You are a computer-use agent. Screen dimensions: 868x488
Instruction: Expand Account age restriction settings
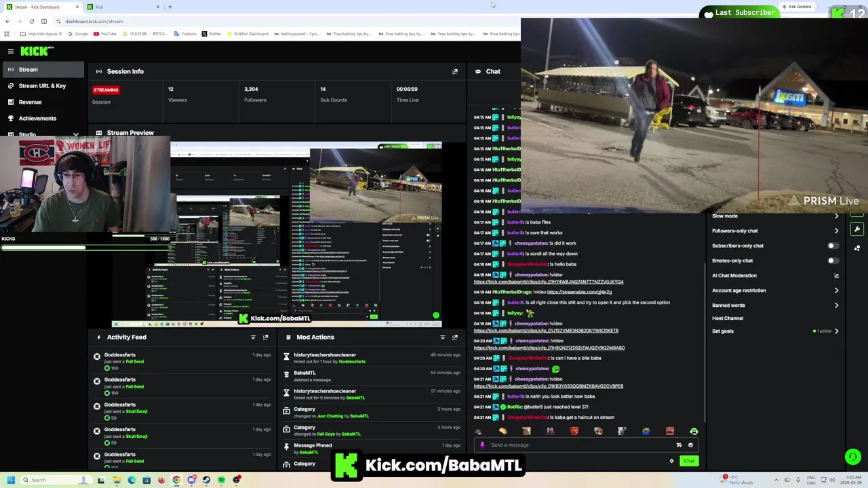click(776, 290)
